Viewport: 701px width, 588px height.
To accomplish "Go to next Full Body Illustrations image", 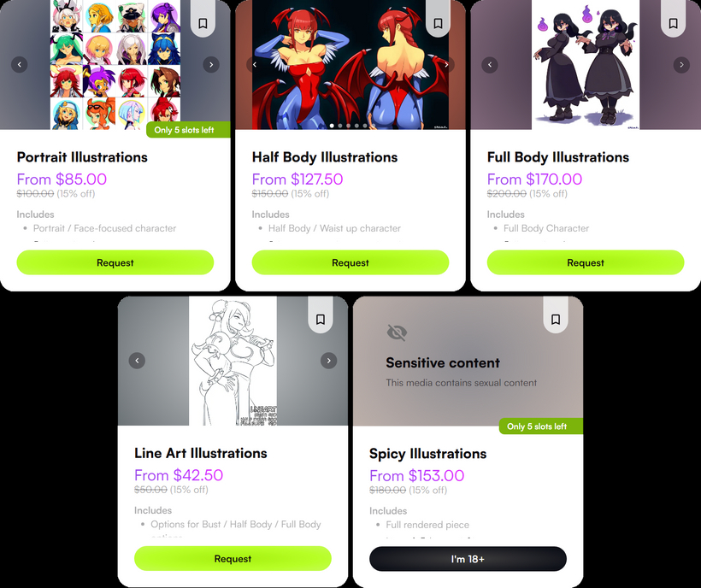I will [x=681, y=64].
